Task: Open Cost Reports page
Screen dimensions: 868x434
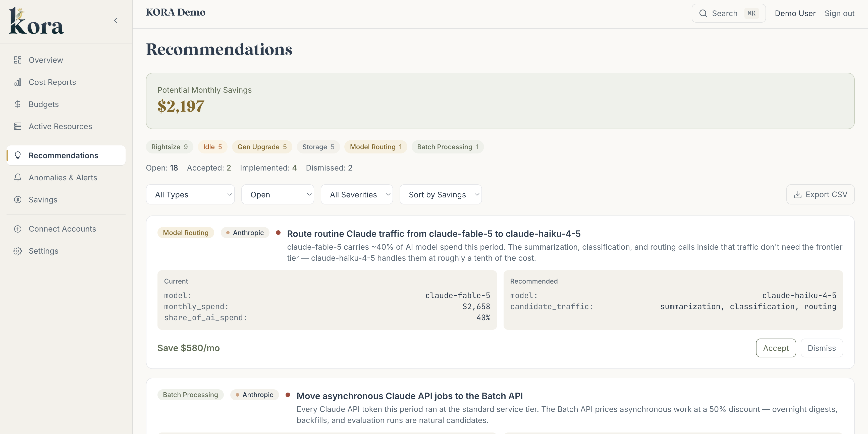Action: (x=66, y=82)
